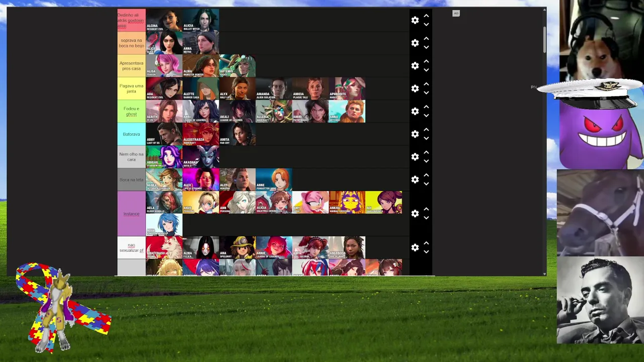Select the Aloy Horizon card

237,179
